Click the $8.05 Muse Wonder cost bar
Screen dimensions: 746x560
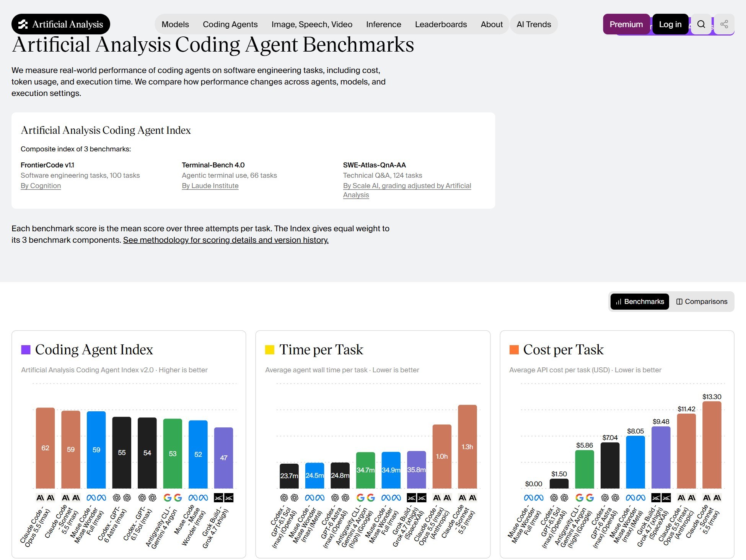pyautogui.click(x=635, y=462)
